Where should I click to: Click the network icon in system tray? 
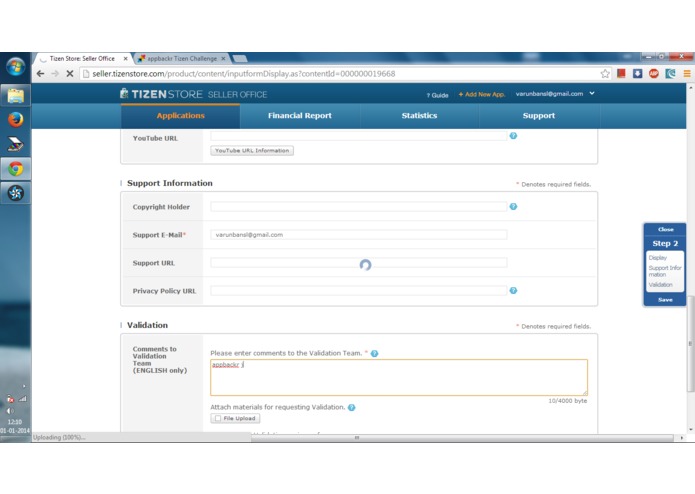point(22,399)
